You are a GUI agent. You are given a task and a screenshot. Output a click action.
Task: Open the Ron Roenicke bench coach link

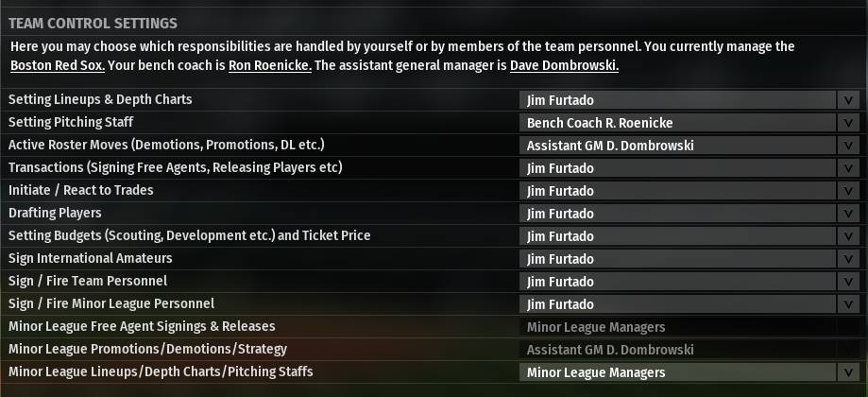tap(270, 65)
